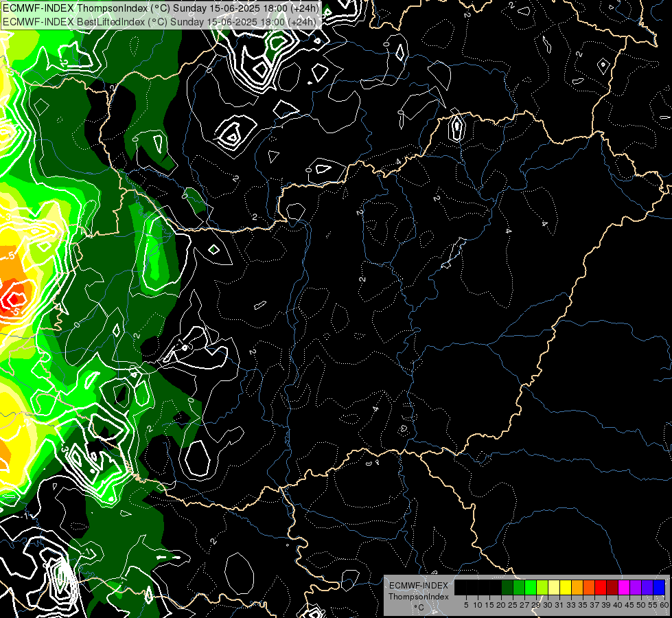The height and width of the screenshot is (618, 672).
Task: Click the ECMWF-INDEX ThompsonIndex title line
Action: 161,8
